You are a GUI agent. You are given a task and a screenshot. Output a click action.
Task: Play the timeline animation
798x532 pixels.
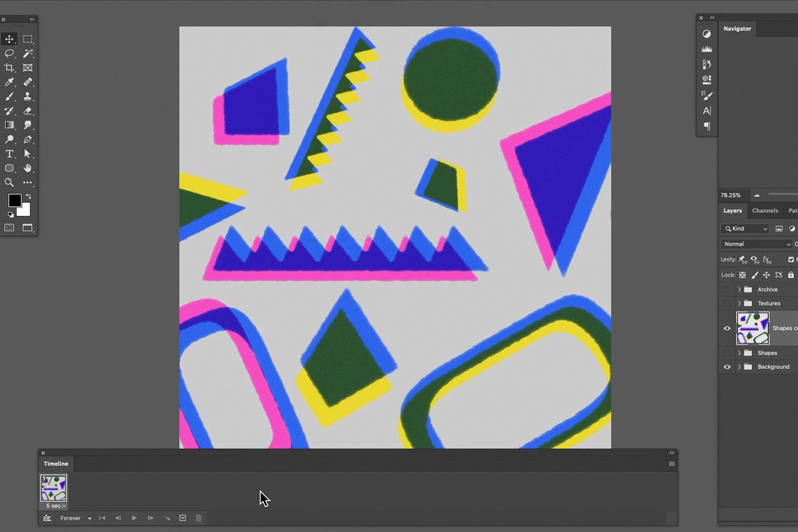[x=134, y=518]
